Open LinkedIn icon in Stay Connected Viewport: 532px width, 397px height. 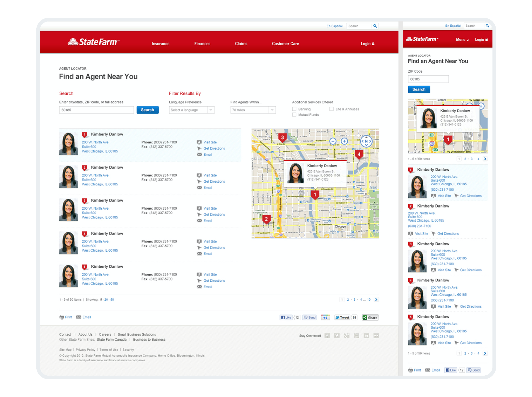(x=366, y=336)
